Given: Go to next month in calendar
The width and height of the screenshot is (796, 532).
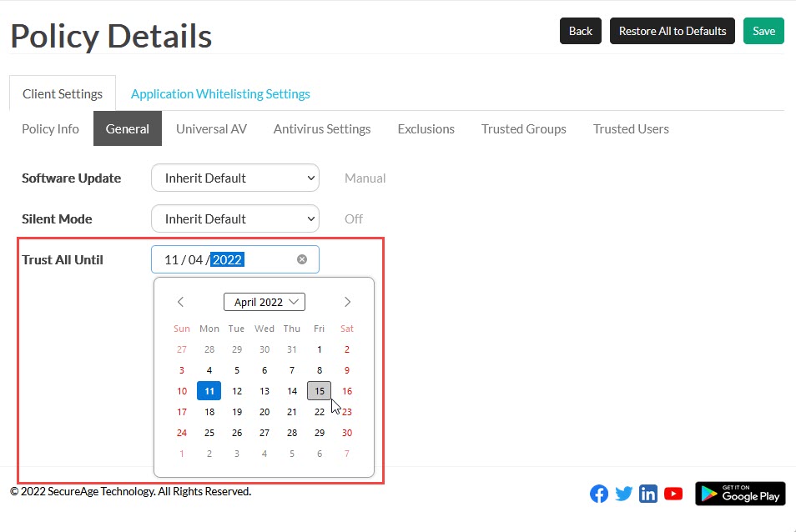Looking at the screenshot, I should [x=347, y=302].
